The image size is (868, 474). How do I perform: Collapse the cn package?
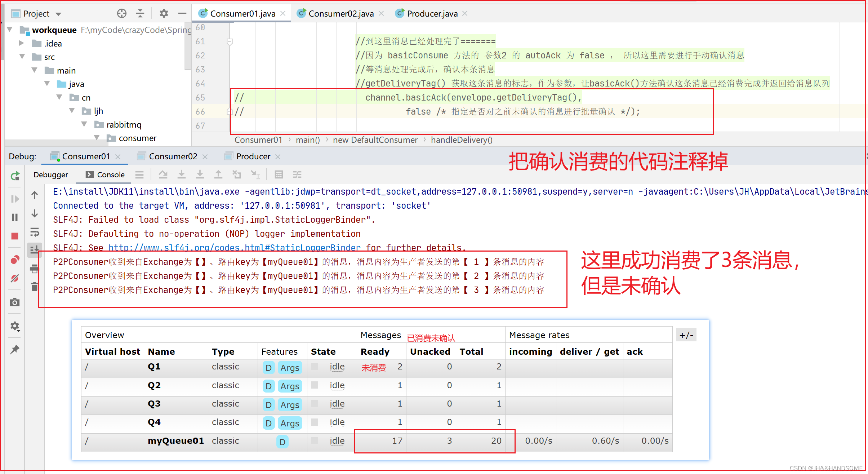(59, 97)
